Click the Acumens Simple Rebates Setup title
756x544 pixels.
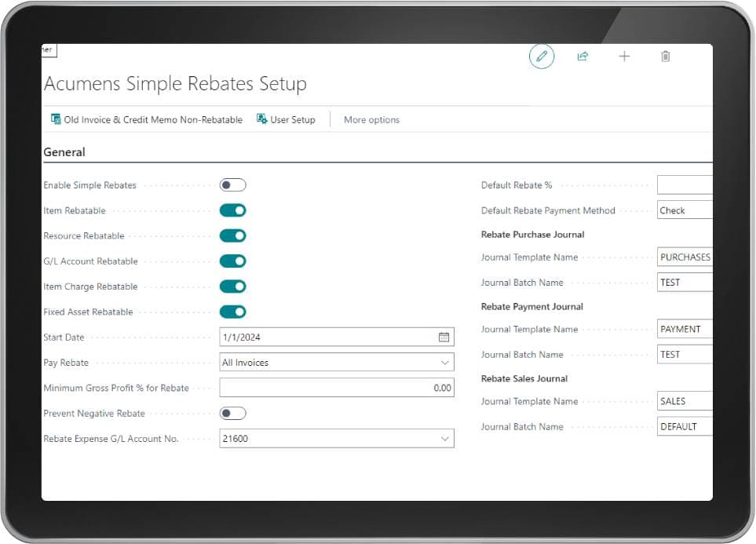coord(175,83)
